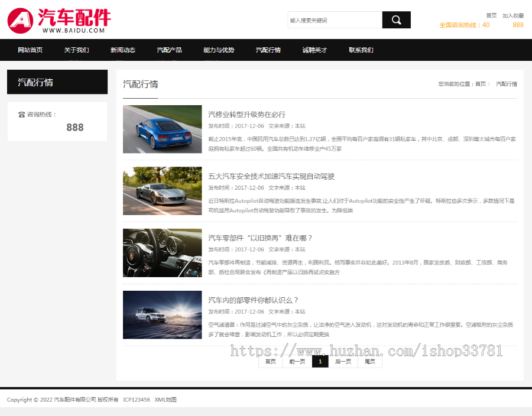Open article 汽车内的部零件你都认识么？

pos(253,300)
